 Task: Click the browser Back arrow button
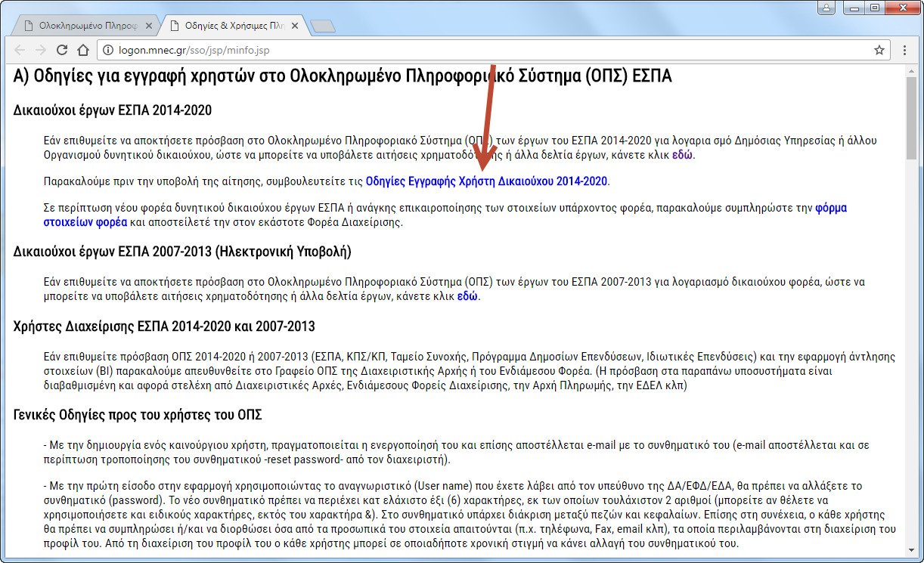coord(20,51)
